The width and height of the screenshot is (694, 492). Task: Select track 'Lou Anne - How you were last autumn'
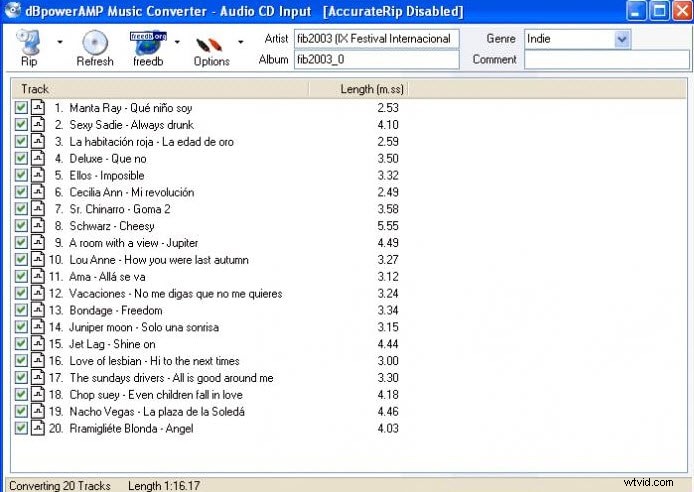[x=159, y=260]
